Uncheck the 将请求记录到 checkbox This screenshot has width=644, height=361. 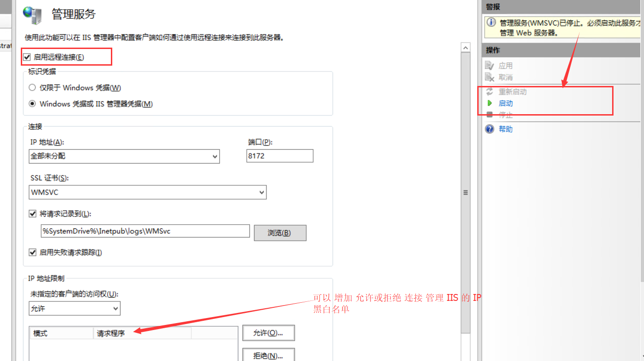coord(32,214)
